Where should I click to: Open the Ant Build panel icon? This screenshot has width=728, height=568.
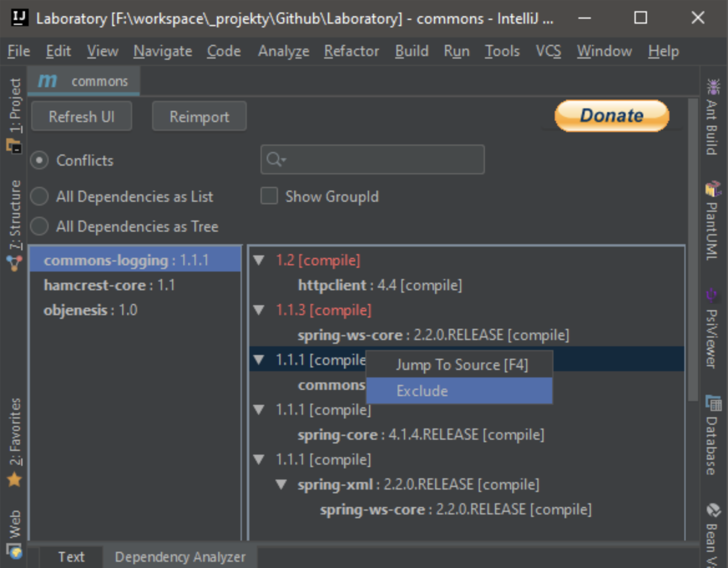tap(713, 87)
